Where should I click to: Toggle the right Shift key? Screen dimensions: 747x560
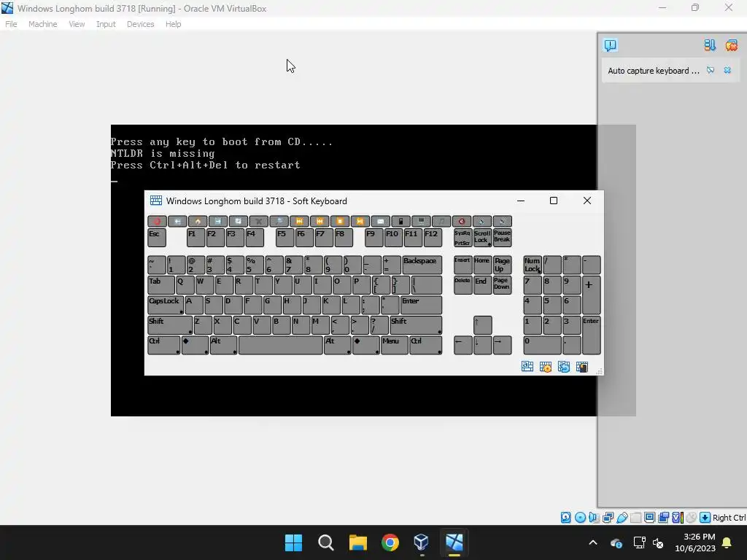tap(415, 325)
